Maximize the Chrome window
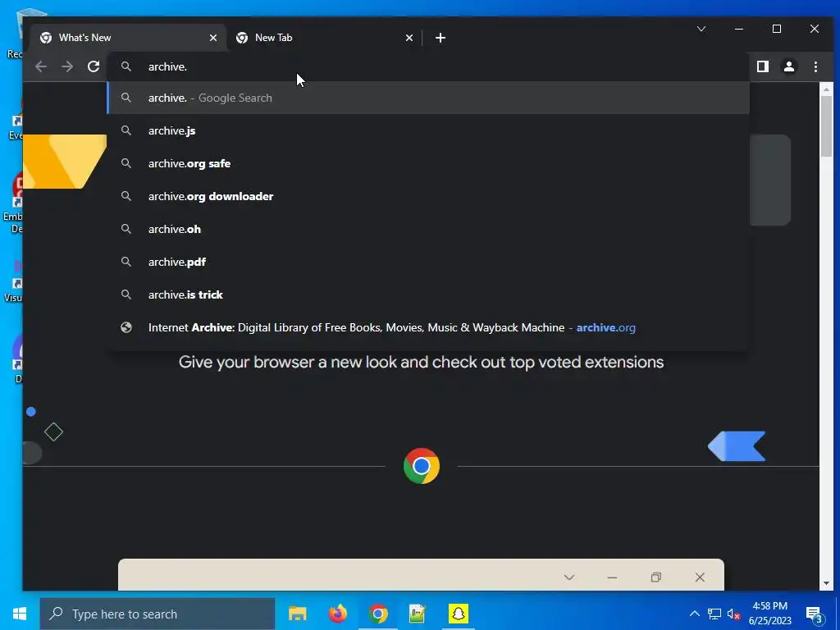 (777, 29)
